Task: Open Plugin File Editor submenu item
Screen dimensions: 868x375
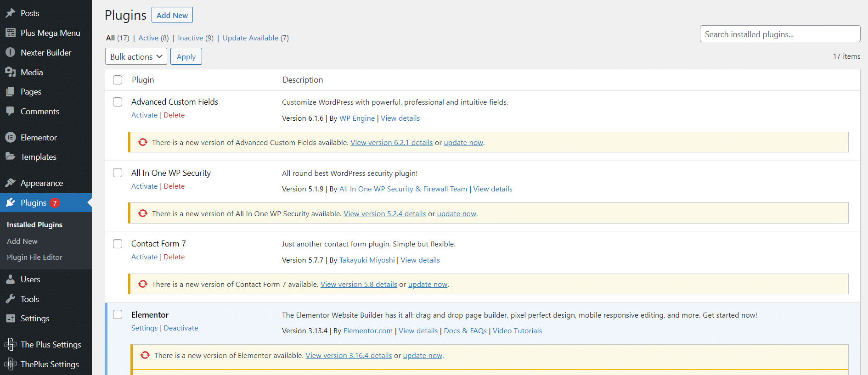Action: click(x=34, y=257)
